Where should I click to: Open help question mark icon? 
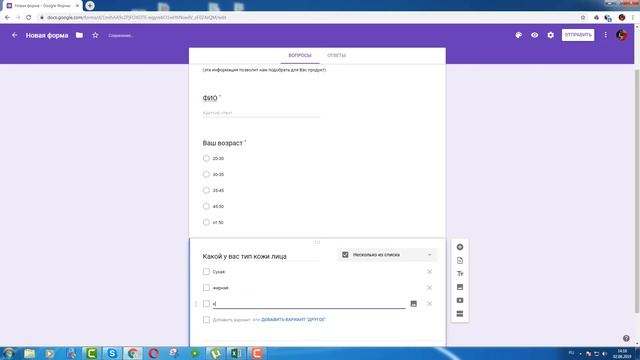click(626, 338)
